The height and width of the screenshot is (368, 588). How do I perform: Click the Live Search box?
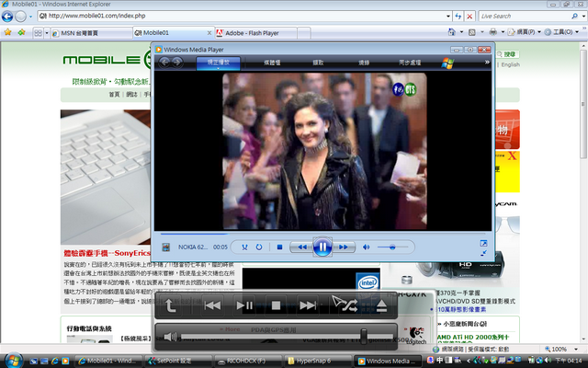[x=525, y=17]
